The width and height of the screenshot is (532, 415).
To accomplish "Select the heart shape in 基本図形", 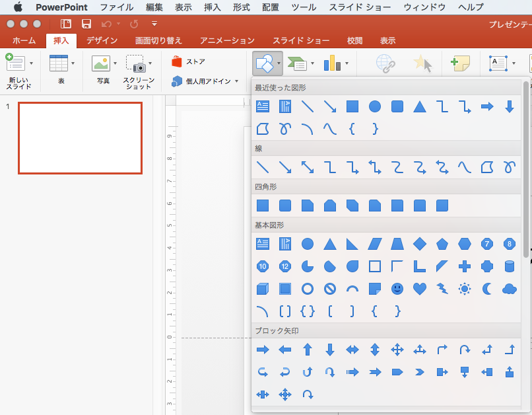I will 420,289.
